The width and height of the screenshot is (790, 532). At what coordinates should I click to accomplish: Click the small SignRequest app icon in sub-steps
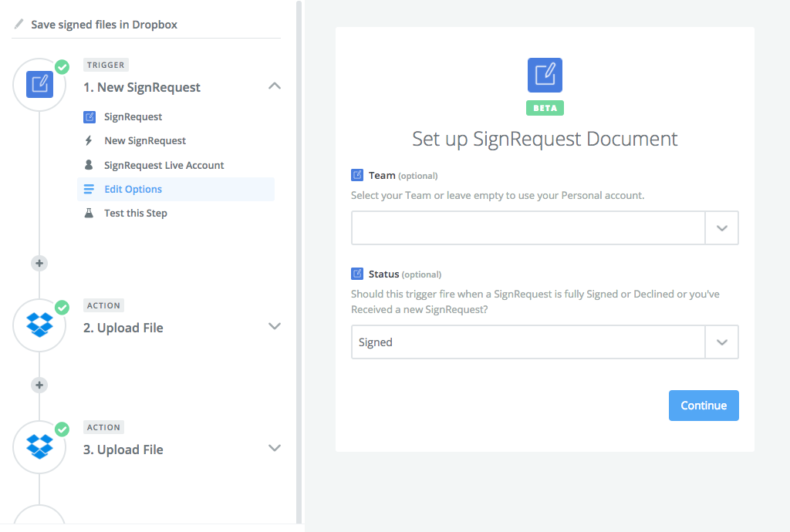pos(89,116)
